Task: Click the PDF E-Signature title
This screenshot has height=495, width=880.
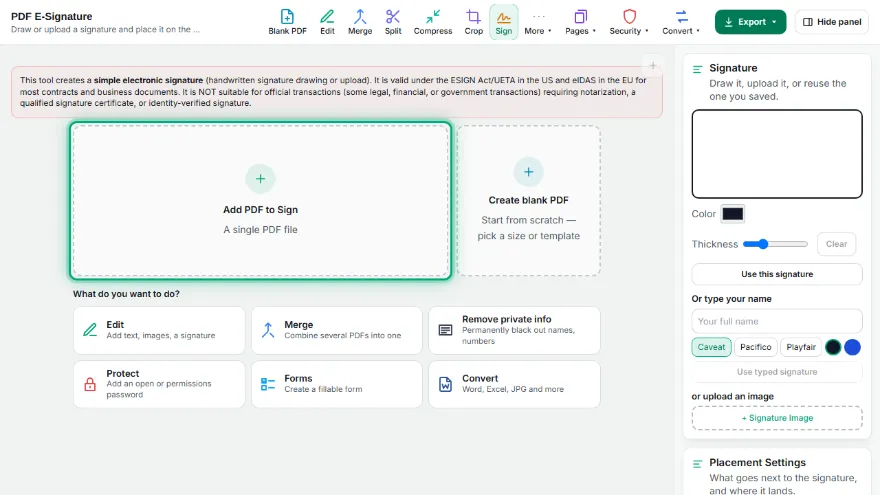Action: pos(52,16)
